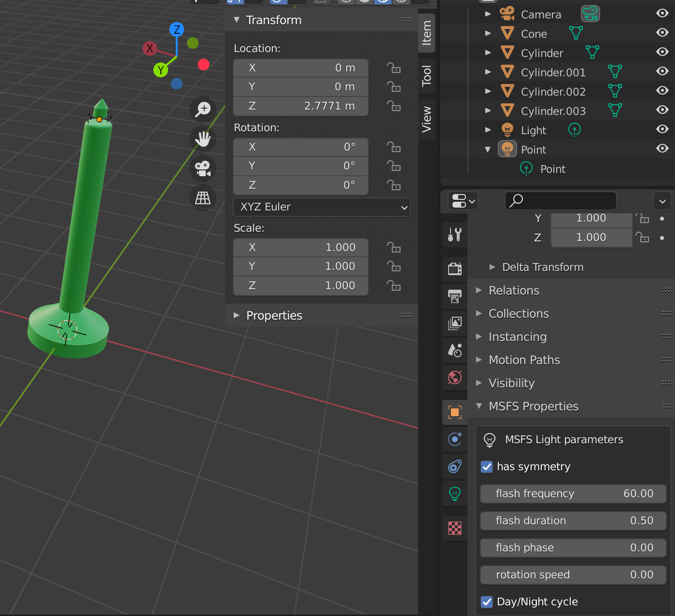Open the Output properties printer icon

[455, 296]
